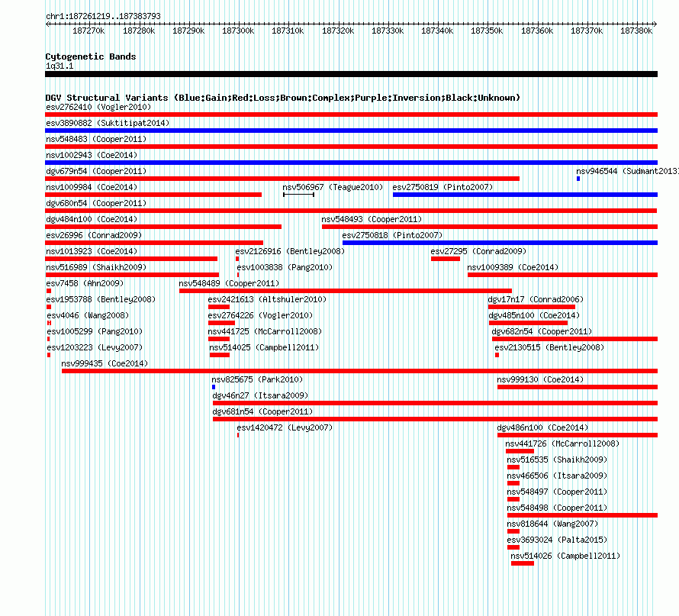Screen dimensions: 679x616
Task: Click nsv1013923 (Coe2014) label
Action: click(92, 251)
